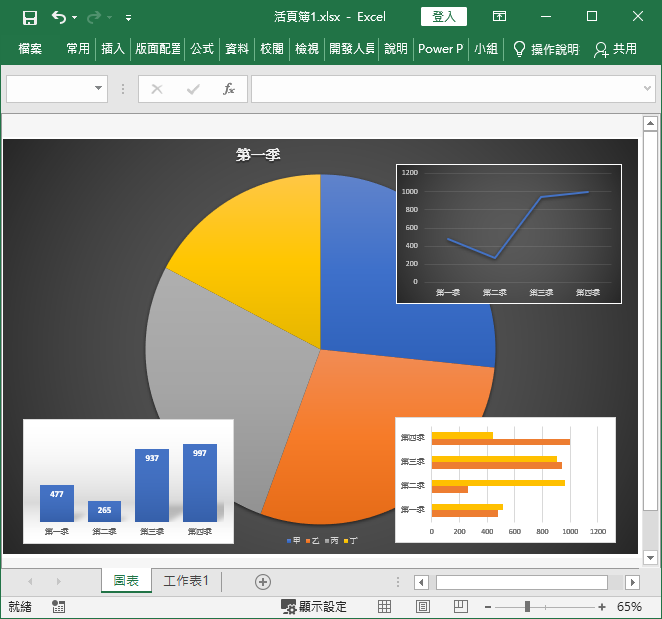This screenshot has height=619, width=662.
Task: Select the blue column chart thumbnail
Action: point(128,481)
